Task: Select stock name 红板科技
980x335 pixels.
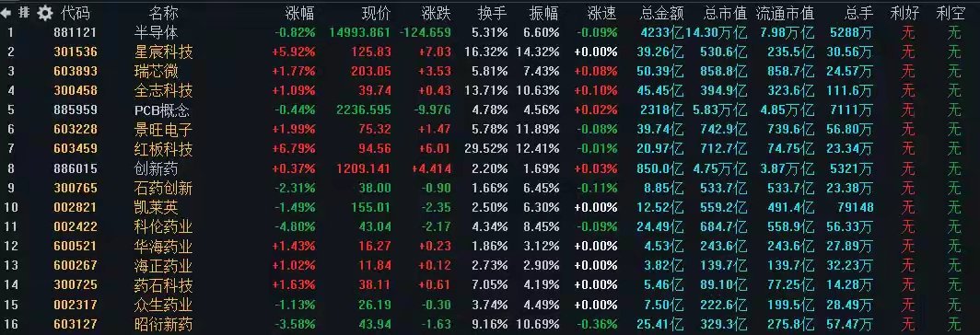Action: [163, 149]
